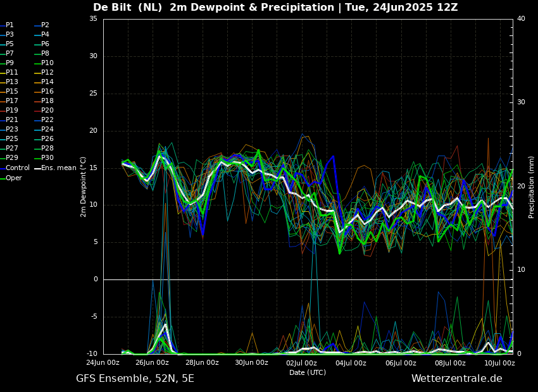Click the Precipitation (mm) axis label
The image size is (538, 392).
tap(532, 187)
